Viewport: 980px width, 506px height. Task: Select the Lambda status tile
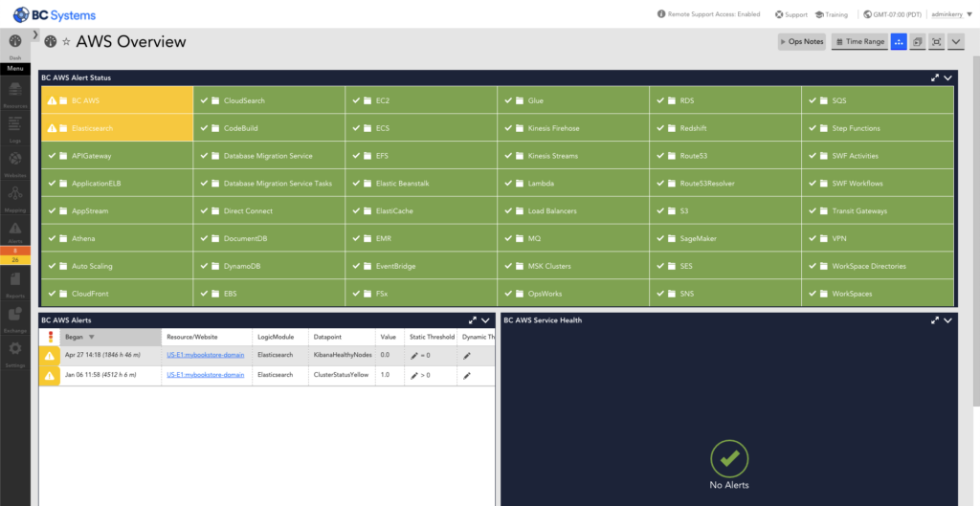[573, 184]
